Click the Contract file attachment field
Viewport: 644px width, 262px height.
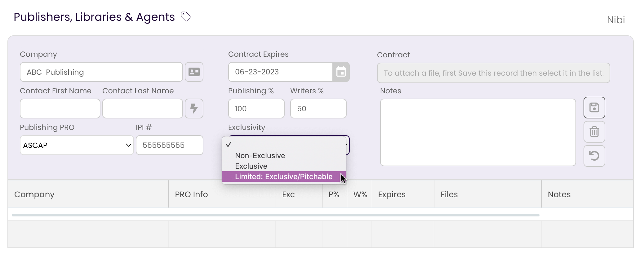[x=494, y=73]
